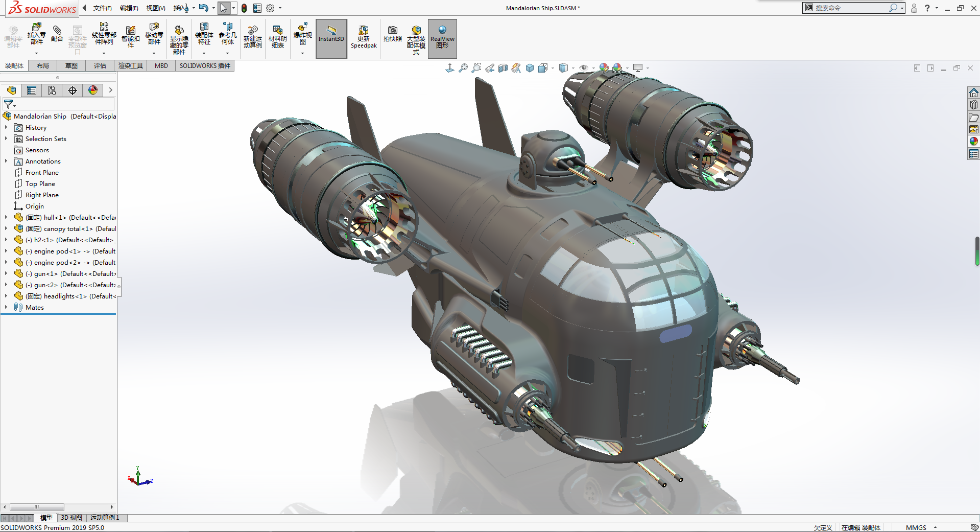Switch to the Render Tools (渲染工具) tab
This screenshot has height=532, width=980.
point(131,65)
